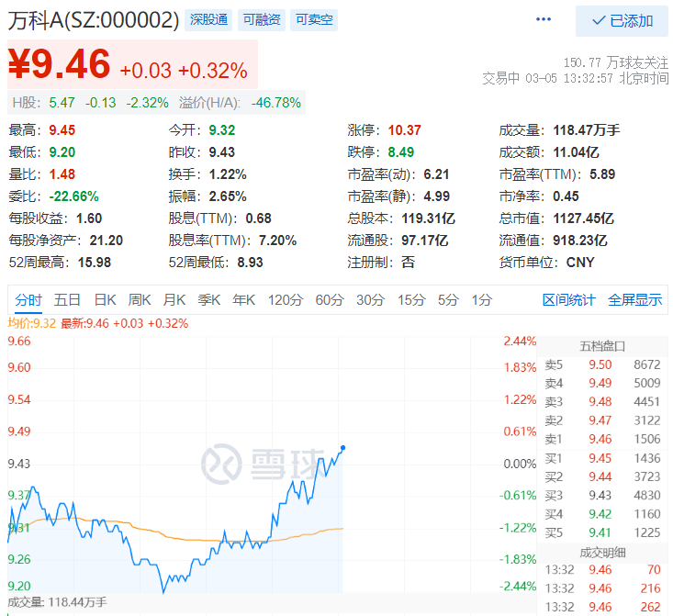Open the three-dot more options menu
673x616 pixels.
point(544,19)
